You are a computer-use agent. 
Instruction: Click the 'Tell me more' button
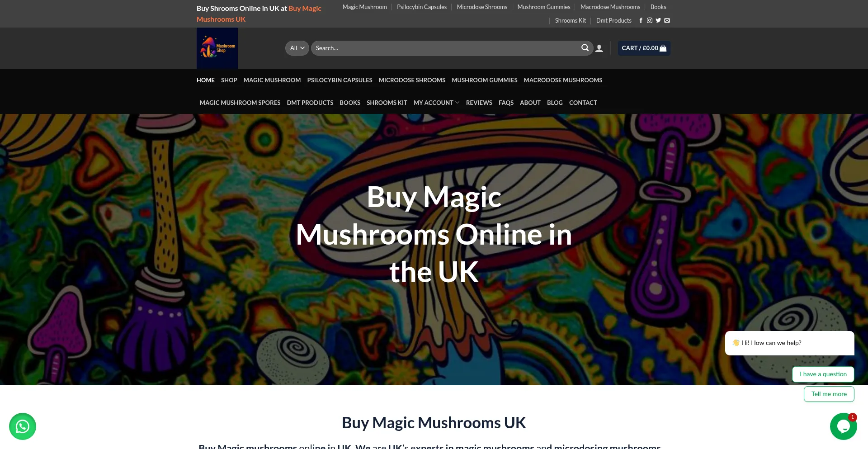point(829,394)
